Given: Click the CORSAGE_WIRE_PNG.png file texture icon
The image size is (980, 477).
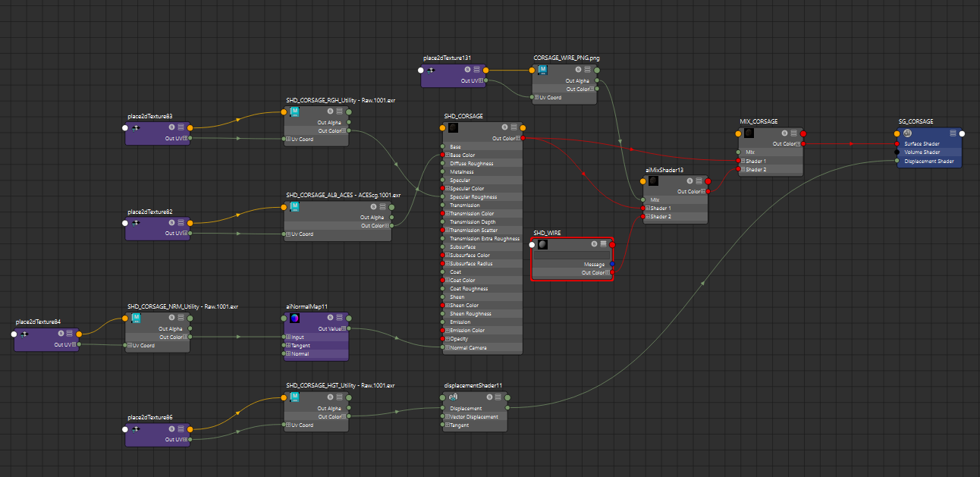Looking at the screenshot, I should [543, 70].
